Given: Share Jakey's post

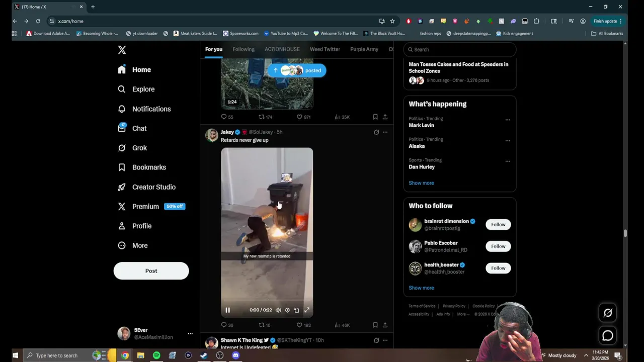Looking at the screenshot, I should point(385,325).
